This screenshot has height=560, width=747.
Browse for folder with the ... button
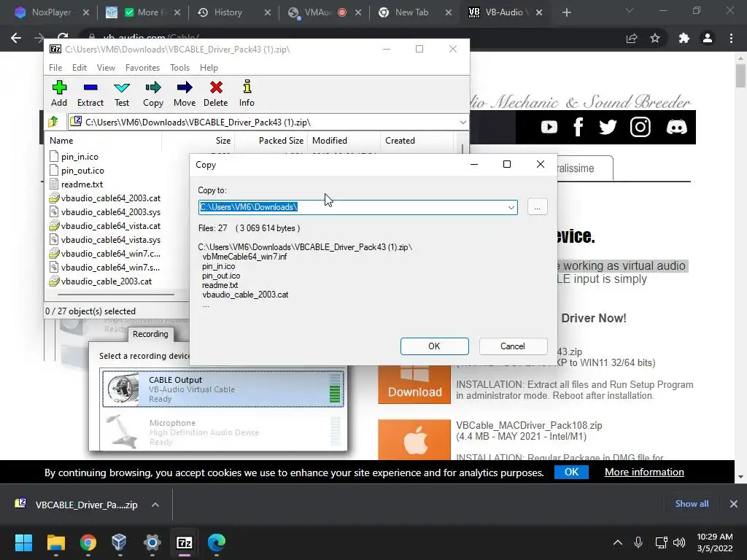point(537,207)
